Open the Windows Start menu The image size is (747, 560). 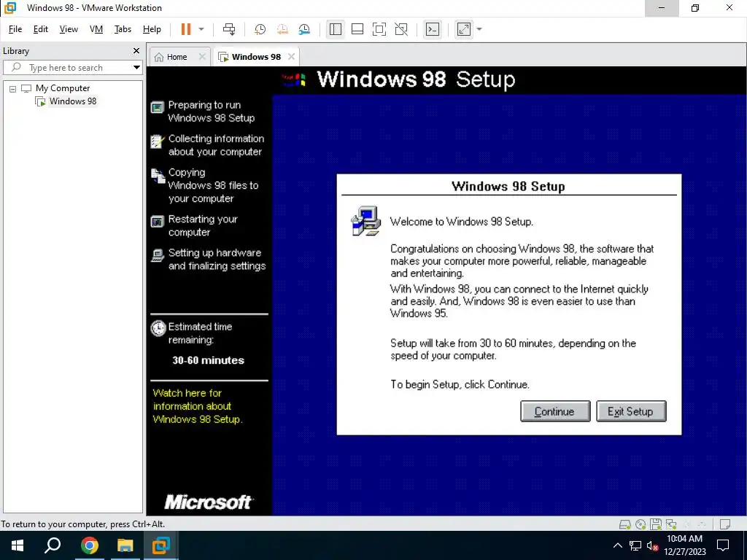(x=18, y=545)
